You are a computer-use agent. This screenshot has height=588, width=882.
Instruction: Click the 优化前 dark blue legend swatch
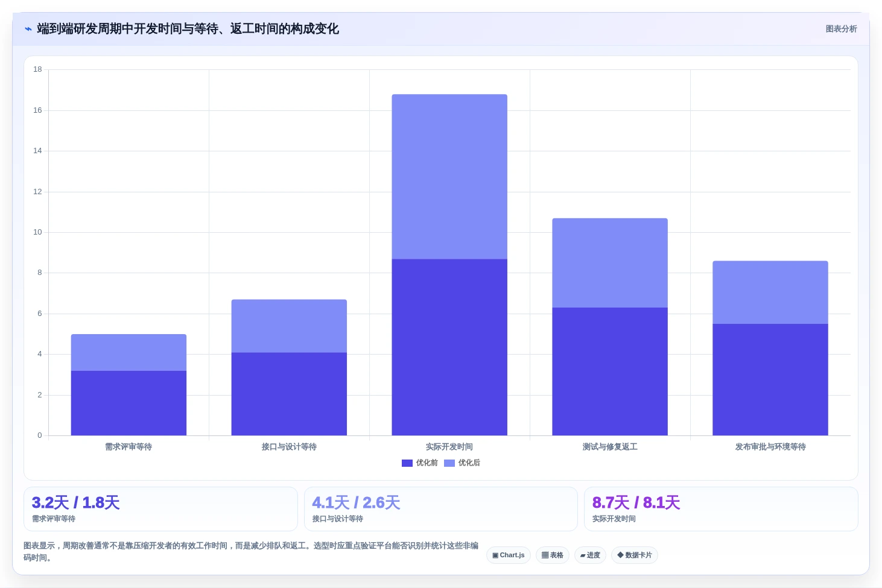[x=407, y=463]
